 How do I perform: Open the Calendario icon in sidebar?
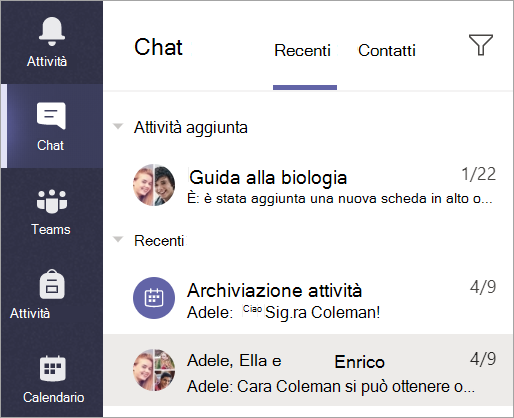point(52,368)
